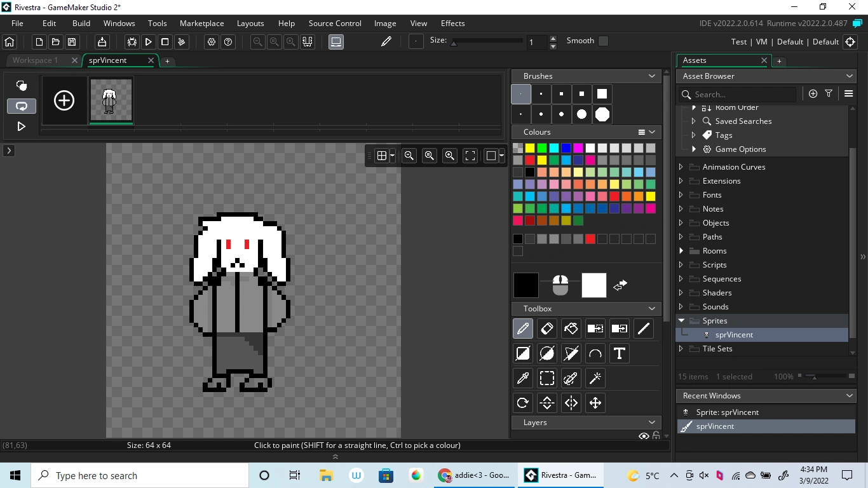
Task: Open the Image menu
Action: 385,23
